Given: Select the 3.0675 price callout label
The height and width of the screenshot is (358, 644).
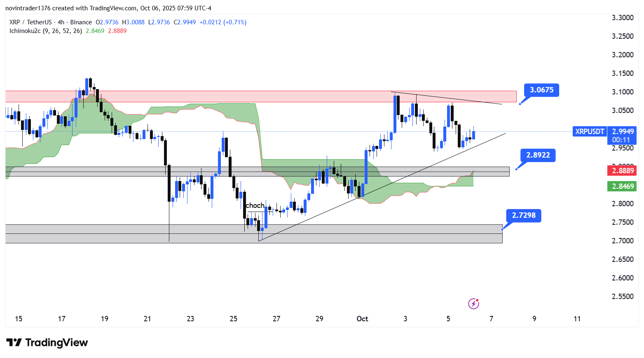Looking at the screenshot, I should 541,90.
